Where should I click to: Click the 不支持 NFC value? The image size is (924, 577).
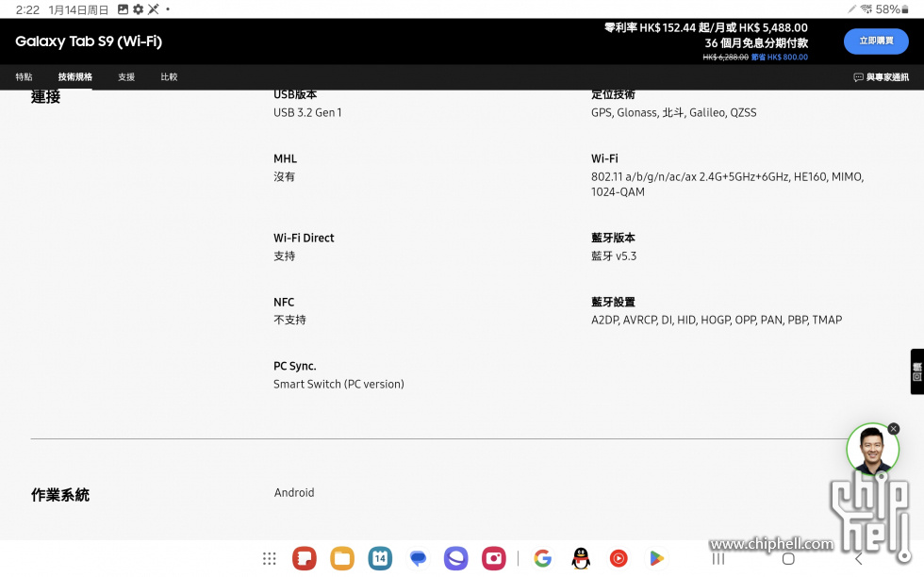[289, 320]
